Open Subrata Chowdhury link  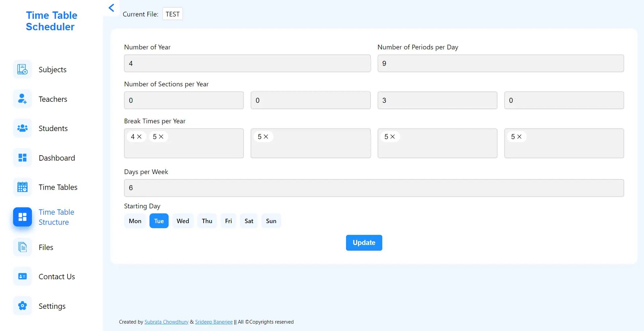click(x=166, y=322)
